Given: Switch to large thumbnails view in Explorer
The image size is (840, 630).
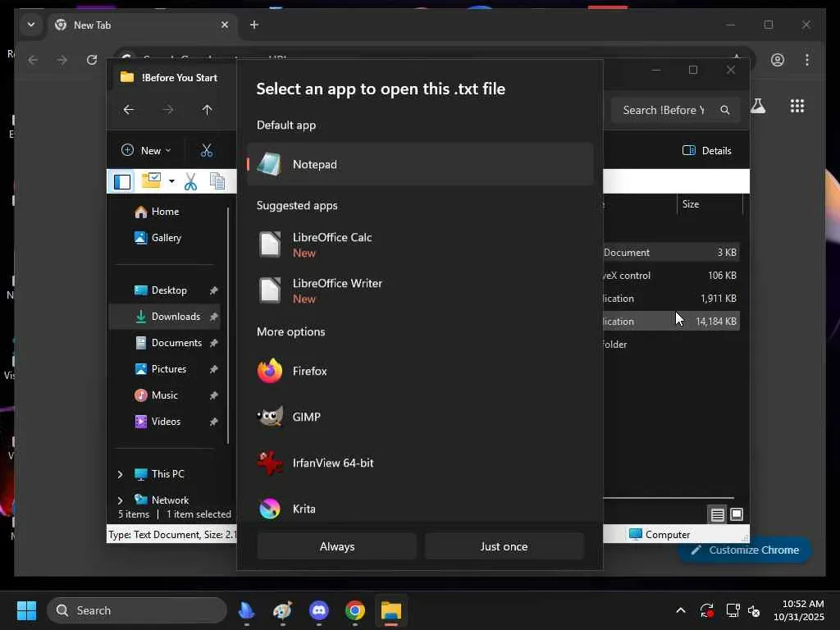Looking at the screenshot, I should pos(737,514).
